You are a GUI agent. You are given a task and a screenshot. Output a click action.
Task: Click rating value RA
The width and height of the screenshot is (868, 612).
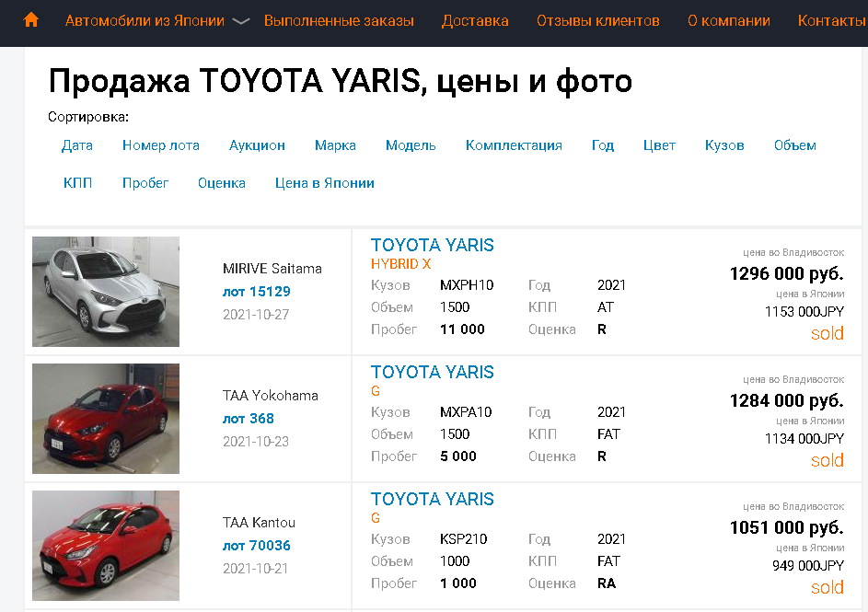[x=607, y=583]
